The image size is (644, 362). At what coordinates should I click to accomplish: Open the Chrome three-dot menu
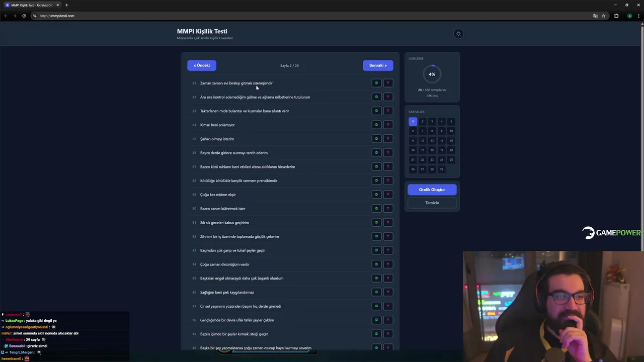click(x=639, y=16)
